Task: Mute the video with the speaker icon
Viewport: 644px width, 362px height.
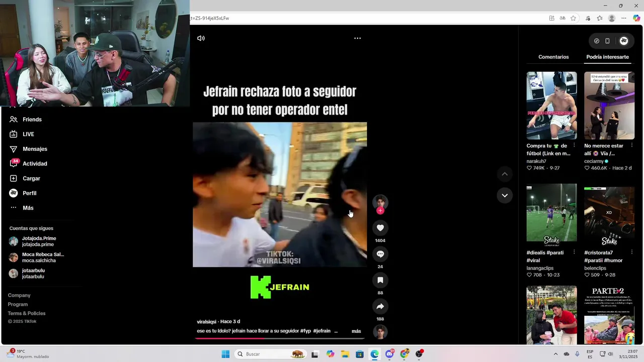Action: point(201,38)
